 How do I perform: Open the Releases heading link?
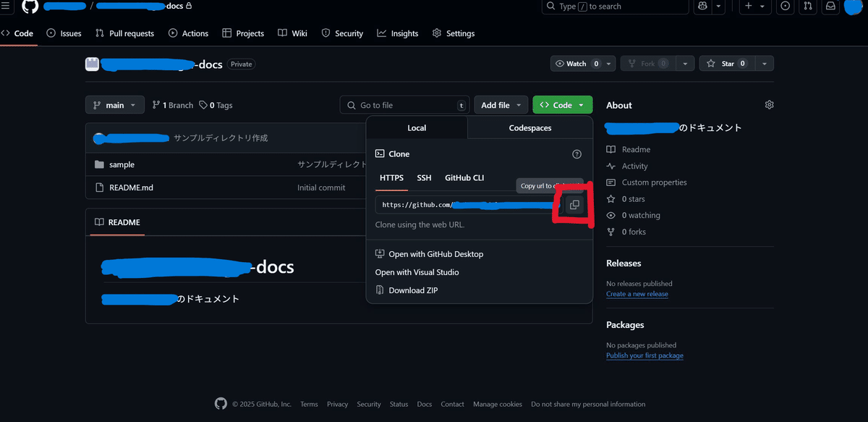[x=624, y=263]
